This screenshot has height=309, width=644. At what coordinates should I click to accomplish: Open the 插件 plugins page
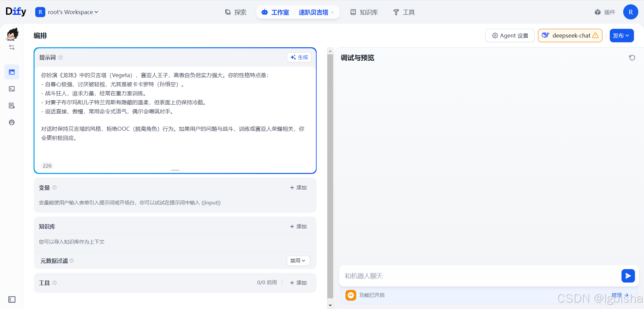tap(605, 12)
